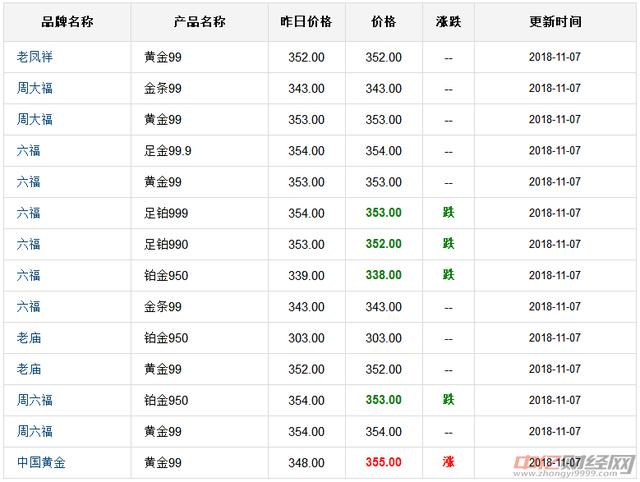Open the 老凤祥 brand link

(35, 57)
